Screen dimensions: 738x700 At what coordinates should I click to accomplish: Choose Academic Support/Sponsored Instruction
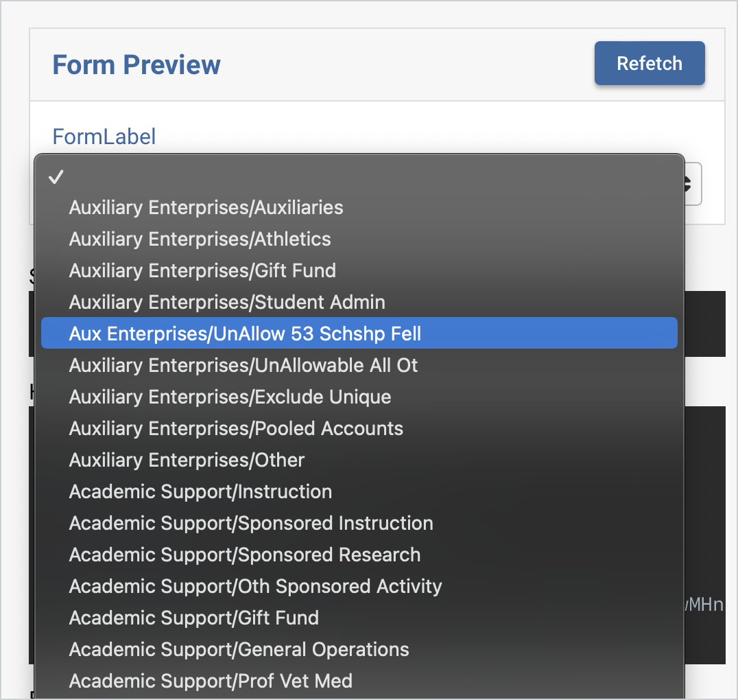tap(251, 523)
